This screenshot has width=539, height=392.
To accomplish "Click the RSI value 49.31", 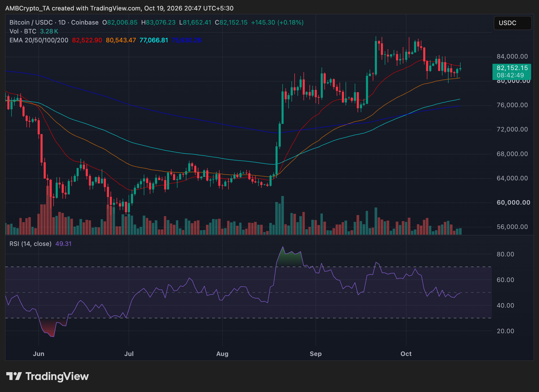I will [64, 244].
